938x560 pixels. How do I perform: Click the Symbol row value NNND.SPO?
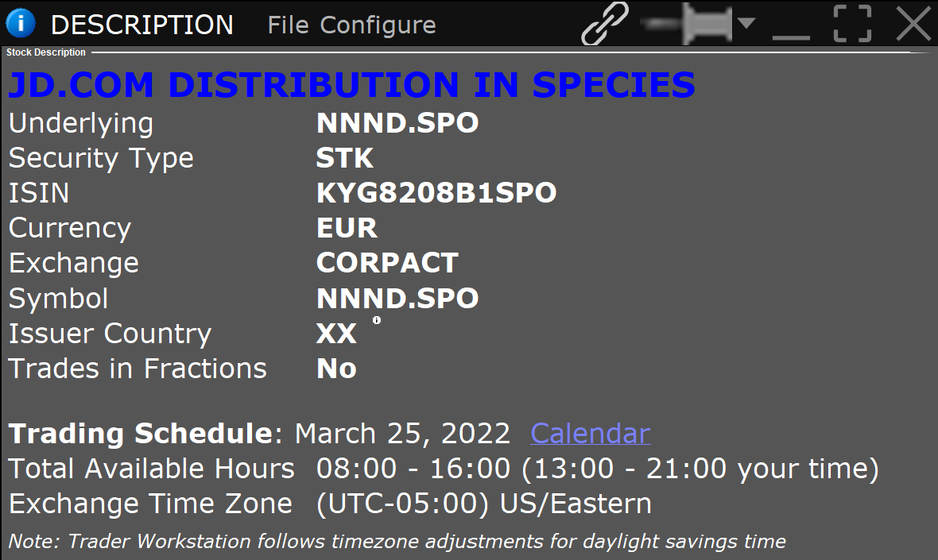(397, 298)
